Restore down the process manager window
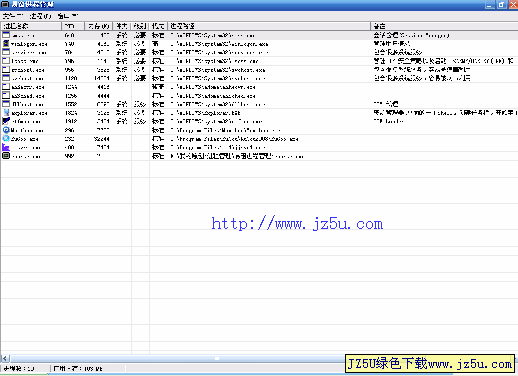 [501, 5]
